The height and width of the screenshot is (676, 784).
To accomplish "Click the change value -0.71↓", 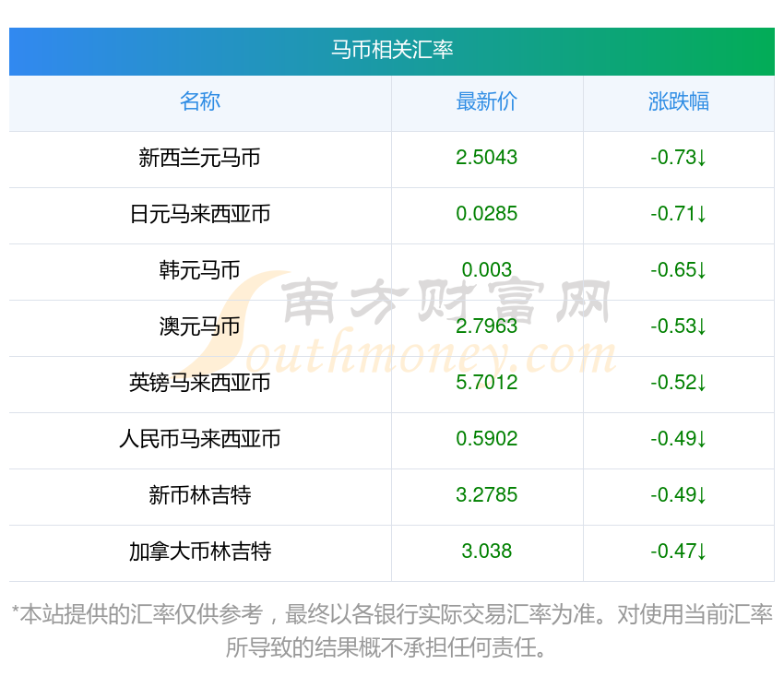I will tap(679, 214).
